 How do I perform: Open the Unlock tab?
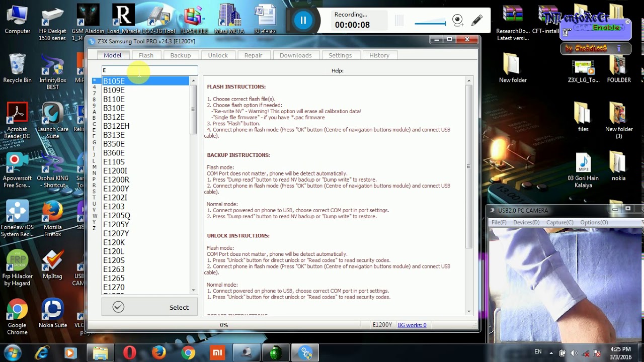pyautogui.click(x=218, y=55)
